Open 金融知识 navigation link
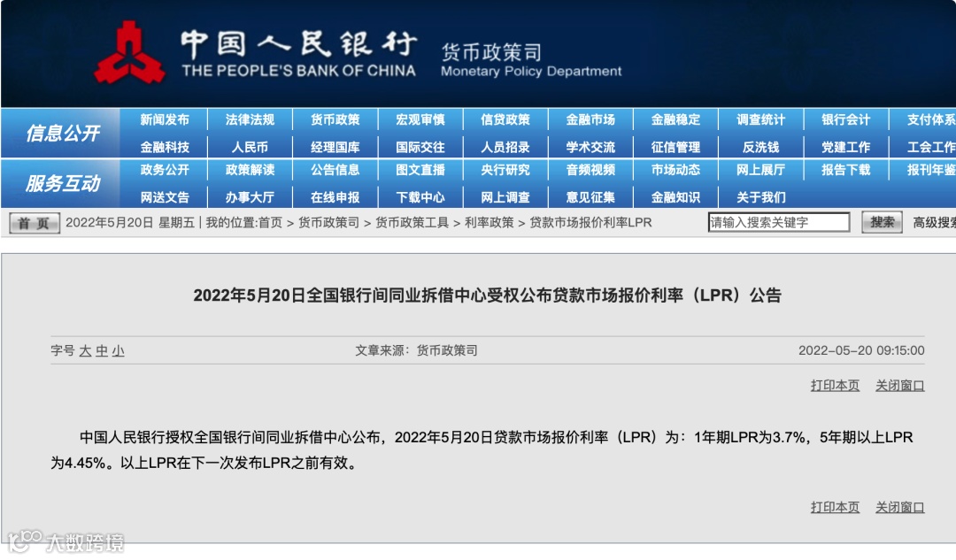Viewport: 956px width, 560px height. 675,197
